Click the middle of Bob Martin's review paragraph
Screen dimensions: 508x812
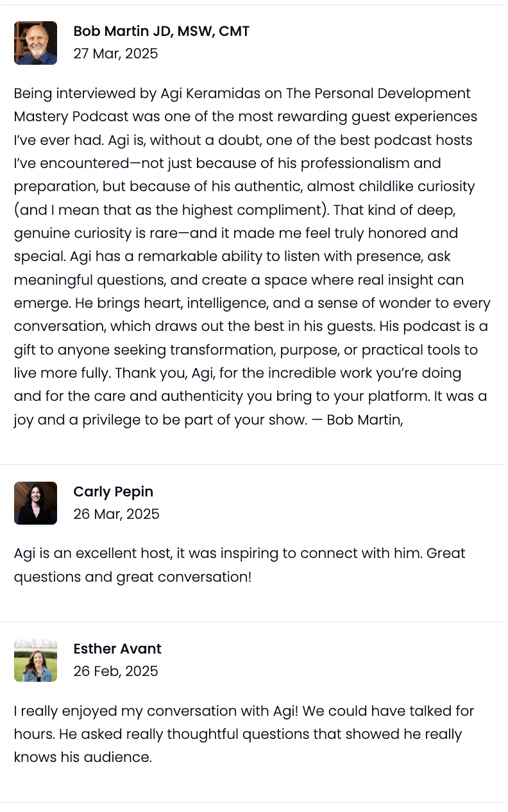[251, 257]
